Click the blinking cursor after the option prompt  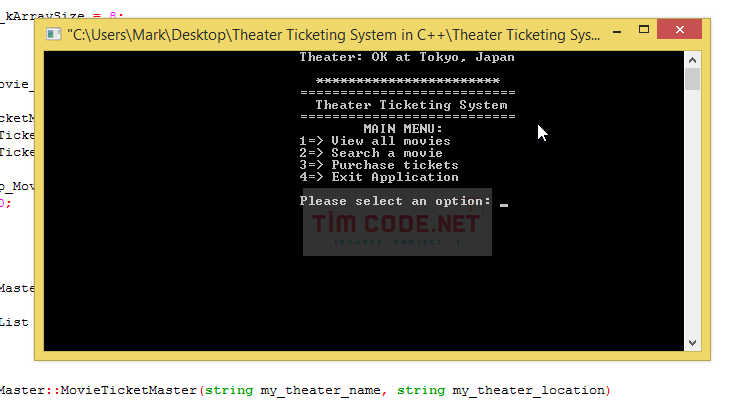[x=504, y=205]
